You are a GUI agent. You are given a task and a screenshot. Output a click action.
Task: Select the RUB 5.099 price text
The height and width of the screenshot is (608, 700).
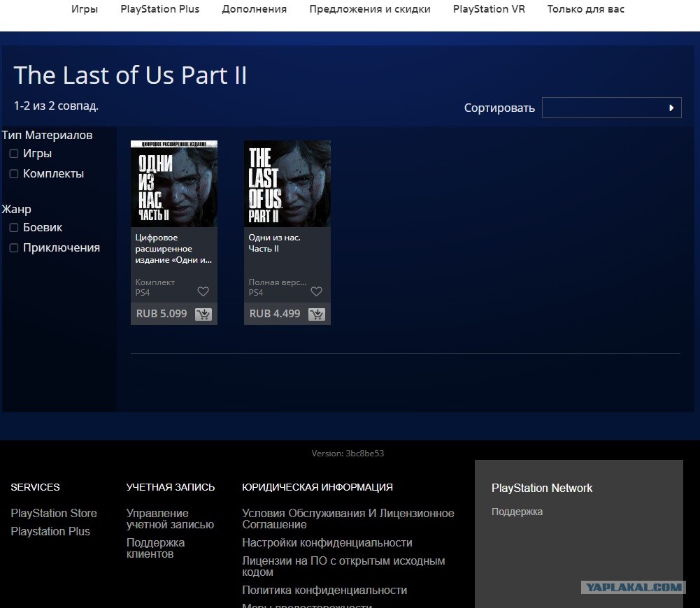pos(162,314)
